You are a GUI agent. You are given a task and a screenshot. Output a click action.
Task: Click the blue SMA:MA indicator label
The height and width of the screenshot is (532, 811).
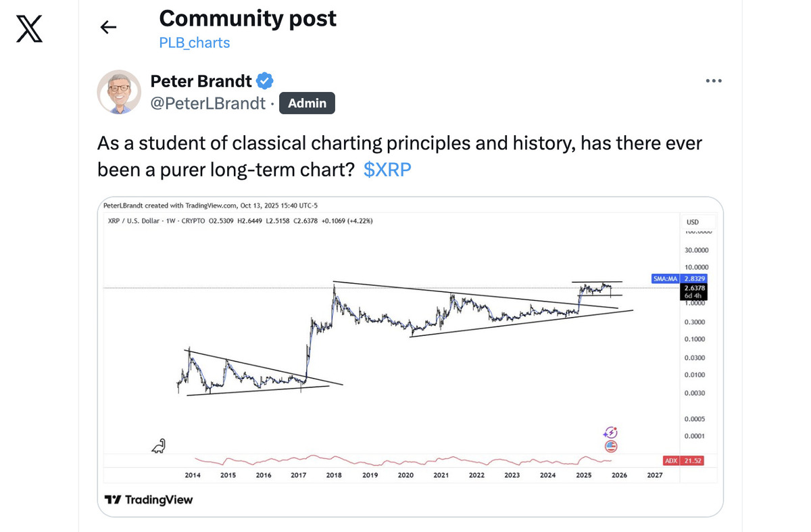click(664, 278)
